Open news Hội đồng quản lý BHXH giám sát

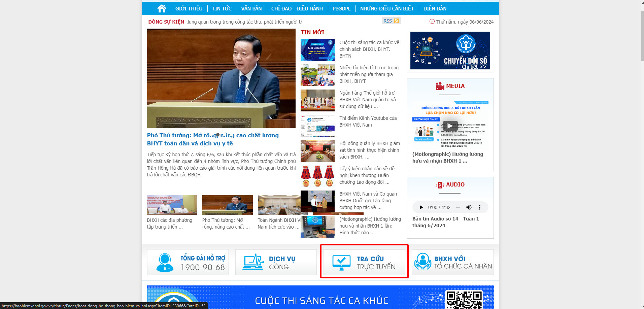[x=370, y=150]
